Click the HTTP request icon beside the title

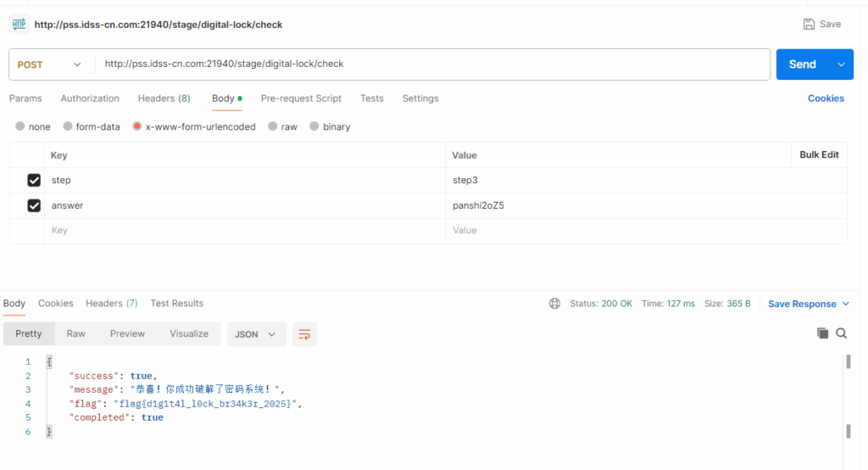point(19,25)
